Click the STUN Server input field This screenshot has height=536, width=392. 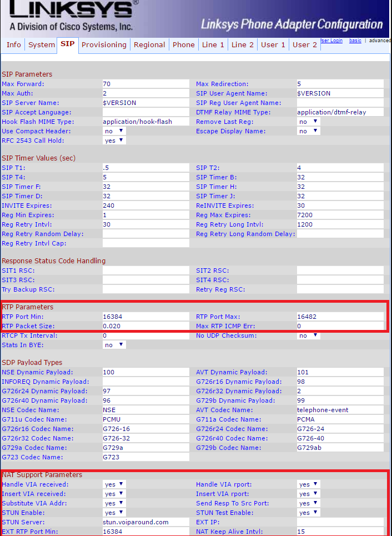coord(146,522)
